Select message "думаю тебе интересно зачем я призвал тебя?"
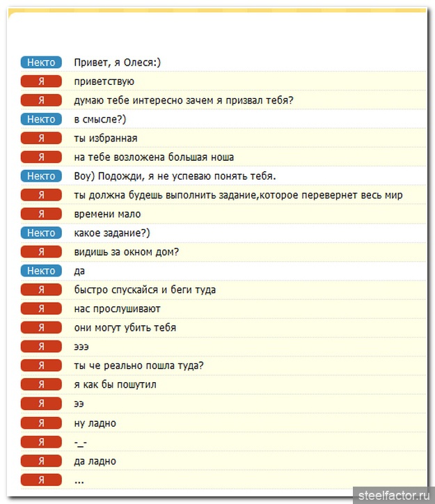This screenshot has height=504, width=435. click(184, 100)
